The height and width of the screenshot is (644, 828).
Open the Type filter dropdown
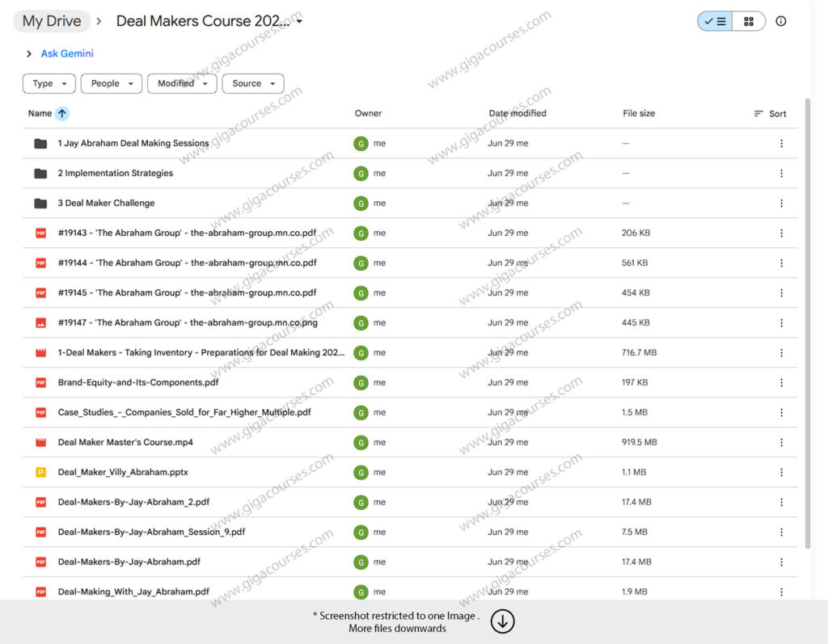(49, 83)
